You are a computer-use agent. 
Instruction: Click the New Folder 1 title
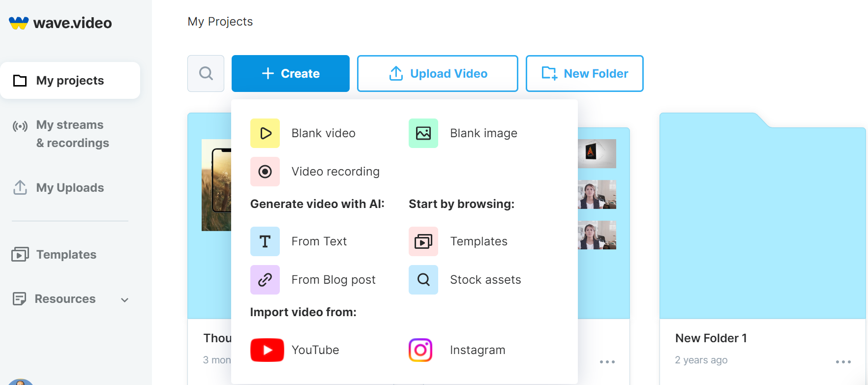(711, 338)
